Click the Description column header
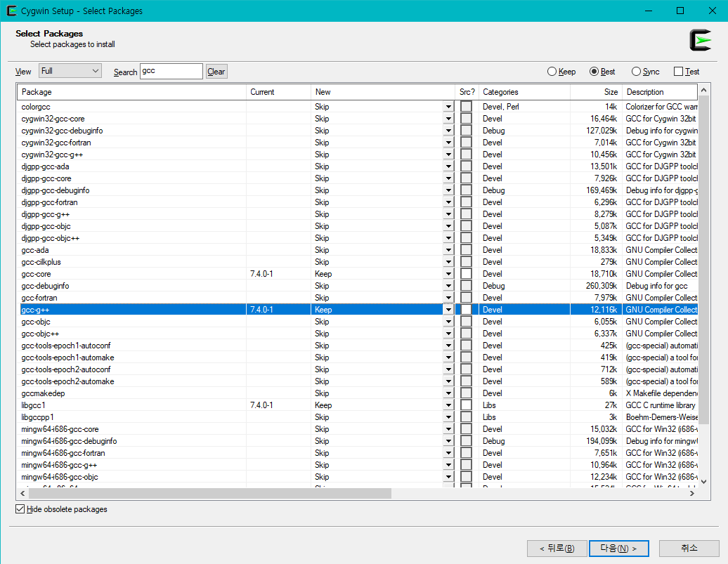This screenshot has height=564, width=728. click(660, 92)
